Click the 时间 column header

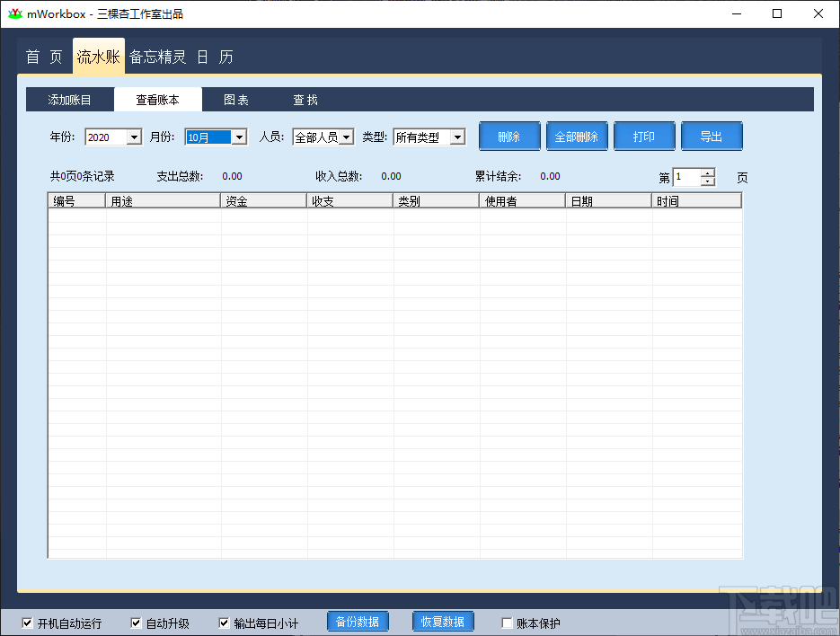[697, 201]
